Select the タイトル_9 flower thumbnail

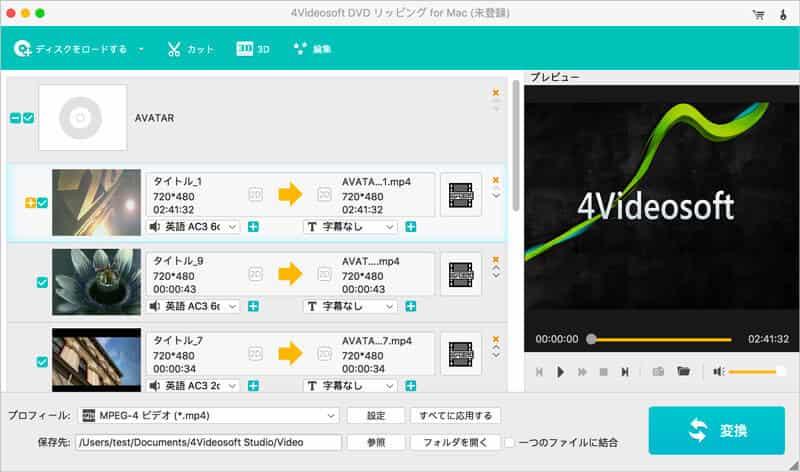click(96, 282)
